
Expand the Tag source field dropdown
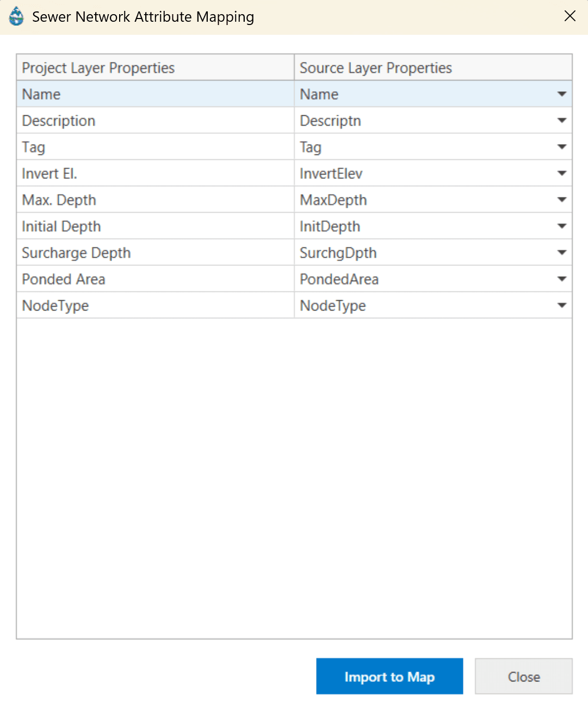coord(562,147)
